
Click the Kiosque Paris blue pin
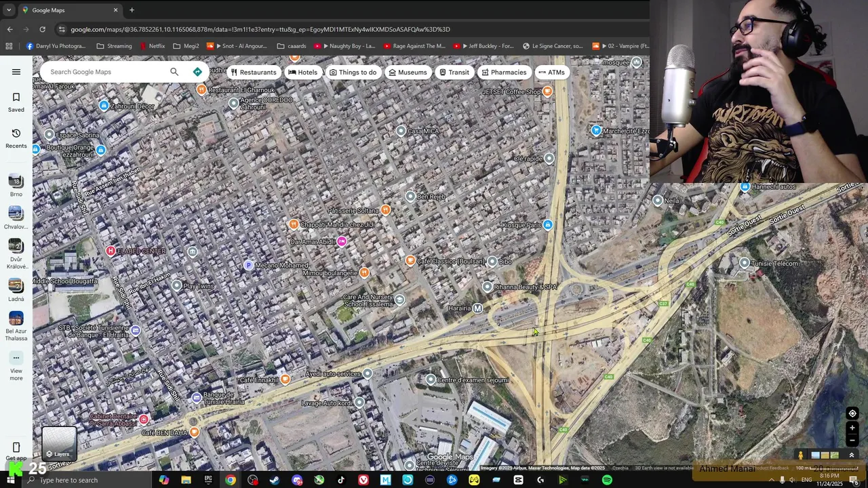(548, 225)
